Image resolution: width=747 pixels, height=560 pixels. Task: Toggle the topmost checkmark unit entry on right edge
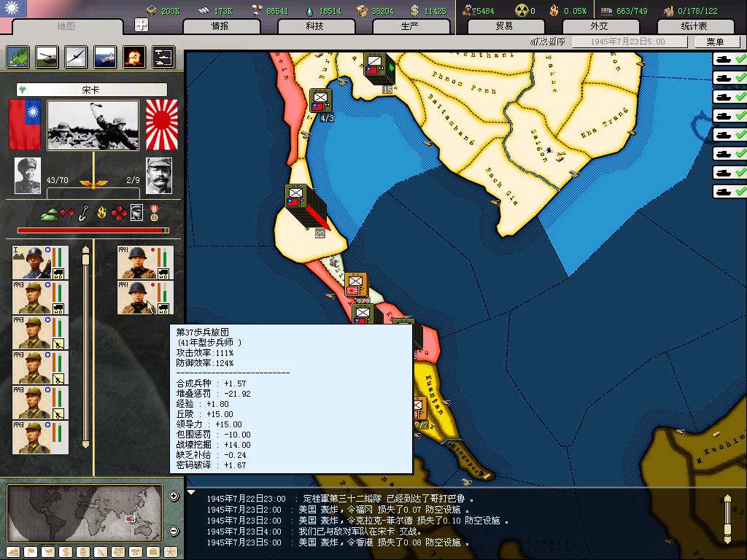729,59
